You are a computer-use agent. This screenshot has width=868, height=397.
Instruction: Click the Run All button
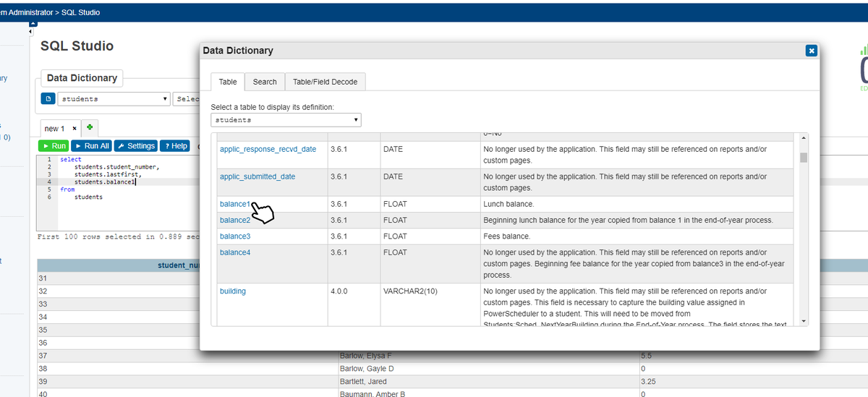[93, 145]
